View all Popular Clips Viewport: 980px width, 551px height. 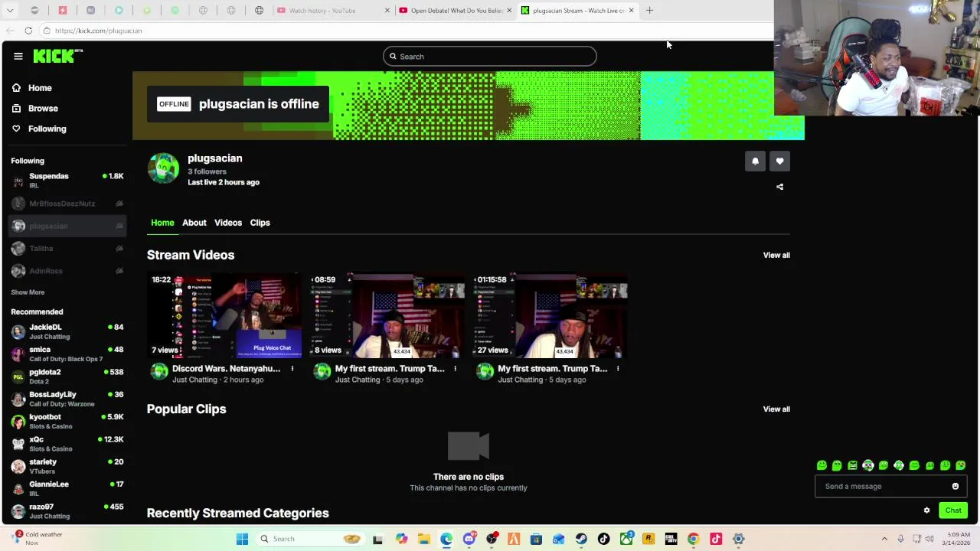pyautogui.click(x=776, y=409)
